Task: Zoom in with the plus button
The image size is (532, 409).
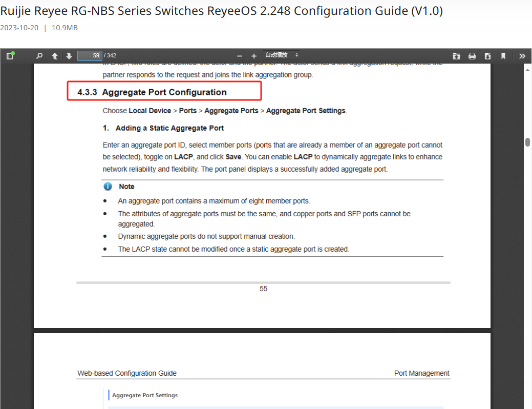Action: [x=254, y=56]
